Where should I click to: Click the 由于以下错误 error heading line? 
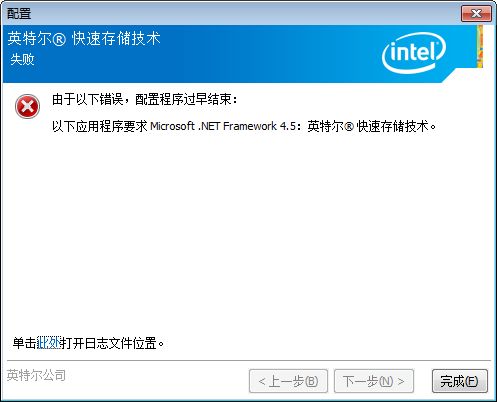tap(145, 99)
